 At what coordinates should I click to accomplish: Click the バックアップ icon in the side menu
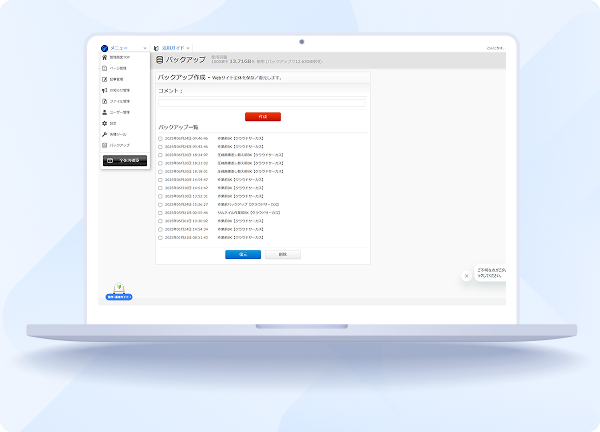104,145
